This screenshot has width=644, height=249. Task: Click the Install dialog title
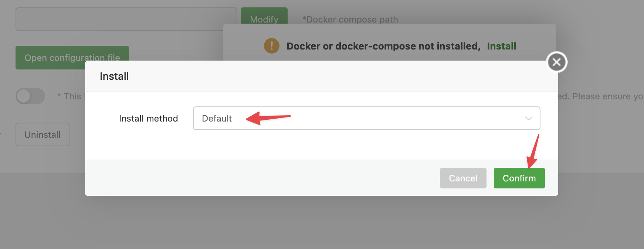click(x=114, y=76)
